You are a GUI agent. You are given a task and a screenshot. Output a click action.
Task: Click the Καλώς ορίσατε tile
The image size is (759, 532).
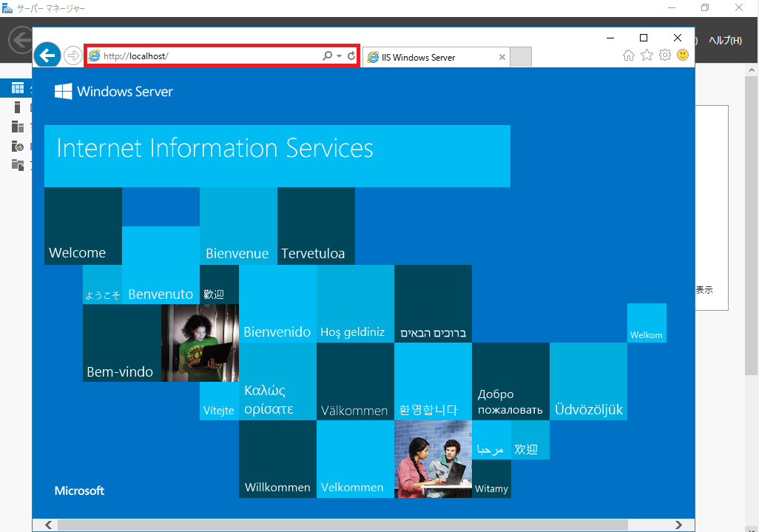pos(278,382)
